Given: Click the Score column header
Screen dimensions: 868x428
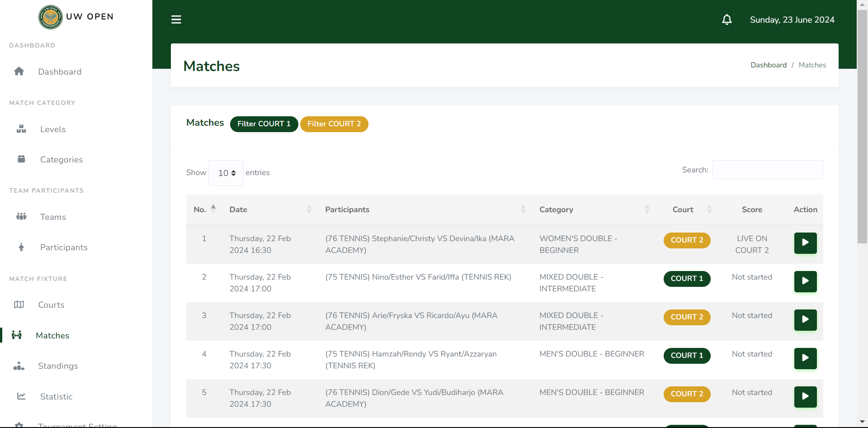Looking at the screenshot, I should tap(752, 209).
